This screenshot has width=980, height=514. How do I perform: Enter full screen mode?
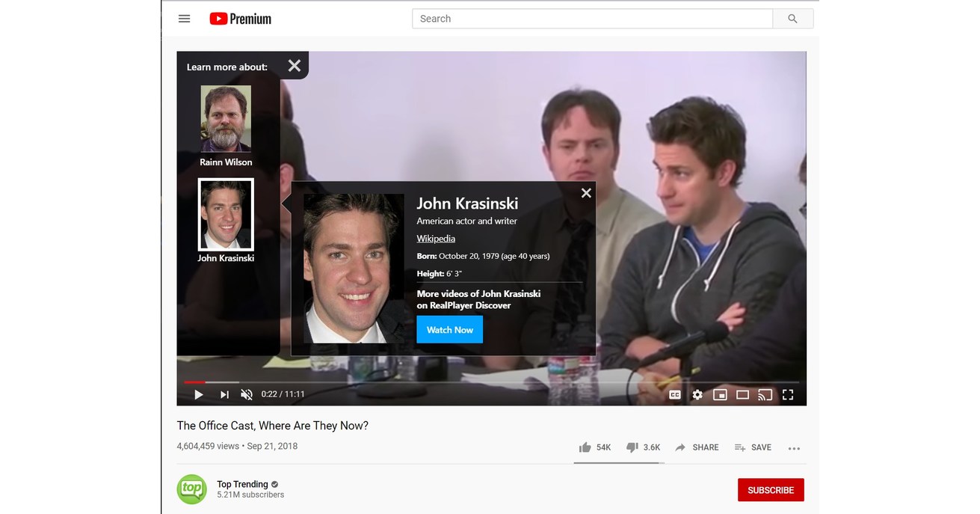pyautogui.click(x=788, y=394)
